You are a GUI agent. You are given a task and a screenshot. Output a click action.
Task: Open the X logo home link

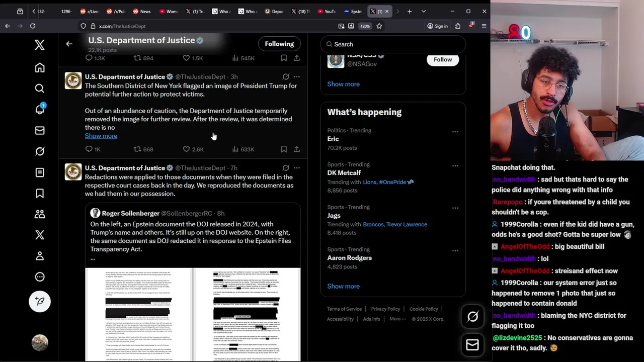coord(40,45)
